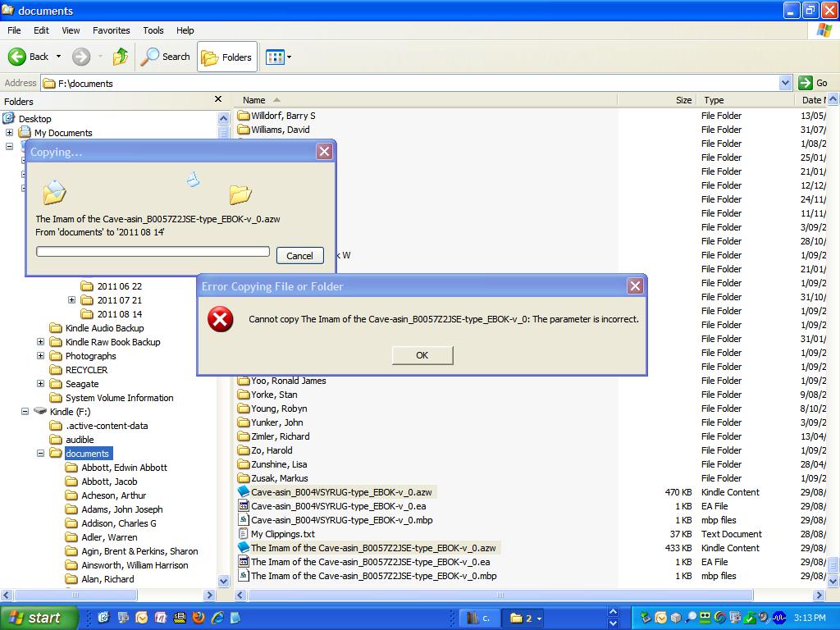Select Cave-asin_B004VSYRUG .mbp file icon

coord(243,519)
